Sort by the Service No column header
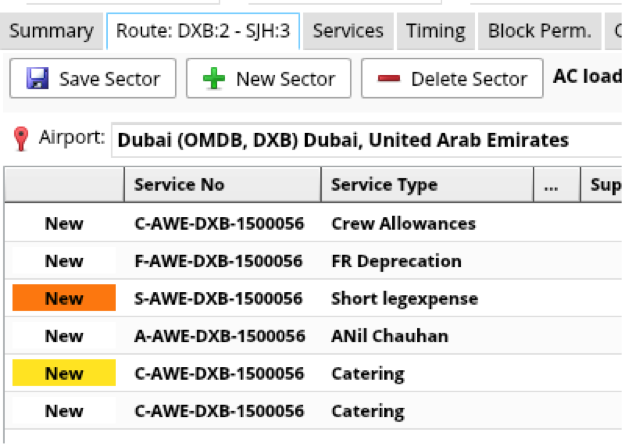 point(222,185)
